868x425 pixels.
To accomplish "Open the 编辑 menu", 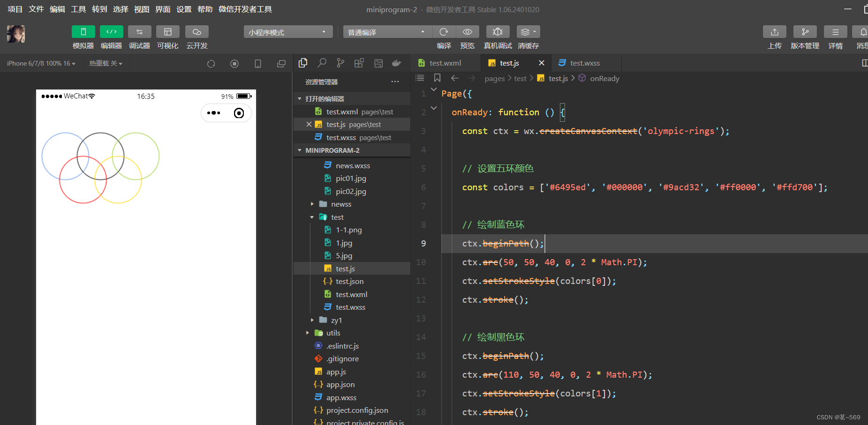I will (x=57, y=9).
